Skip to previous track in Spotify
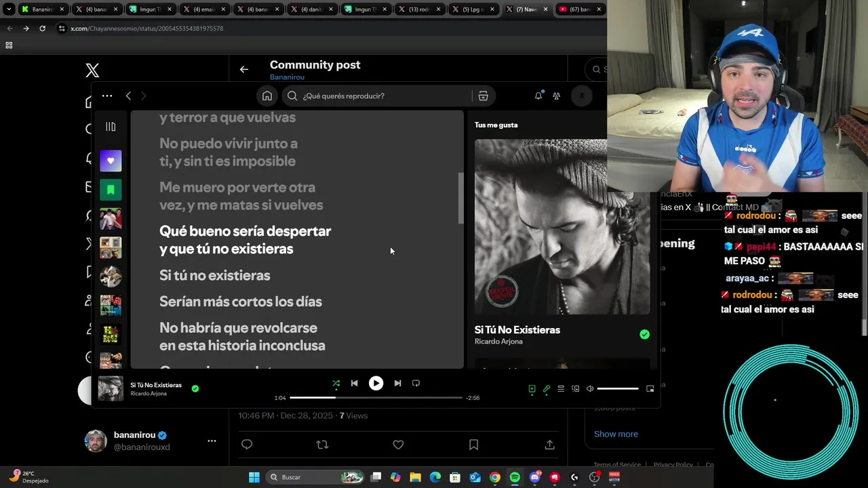 pyautogui.click(x=354, y=383)
